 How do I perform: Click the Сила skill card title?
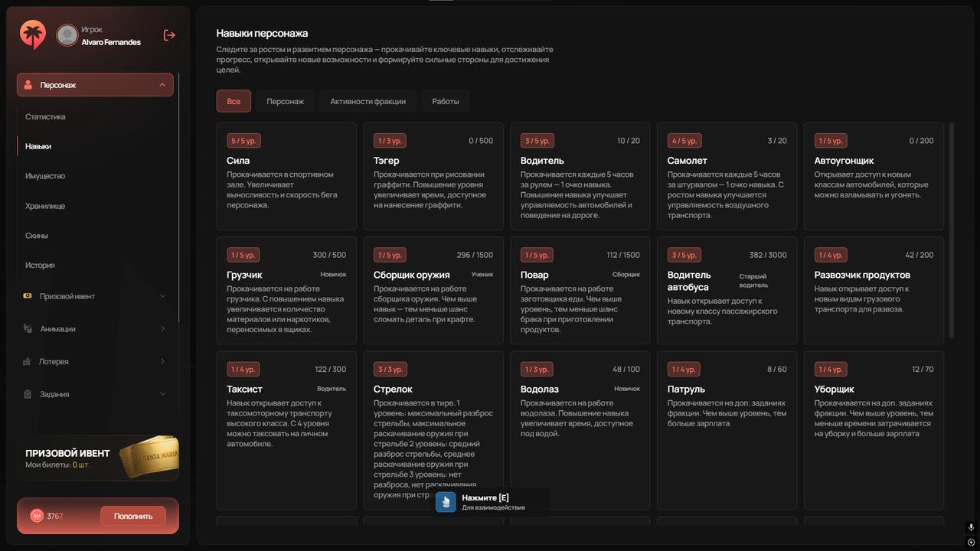coord(238,161)
